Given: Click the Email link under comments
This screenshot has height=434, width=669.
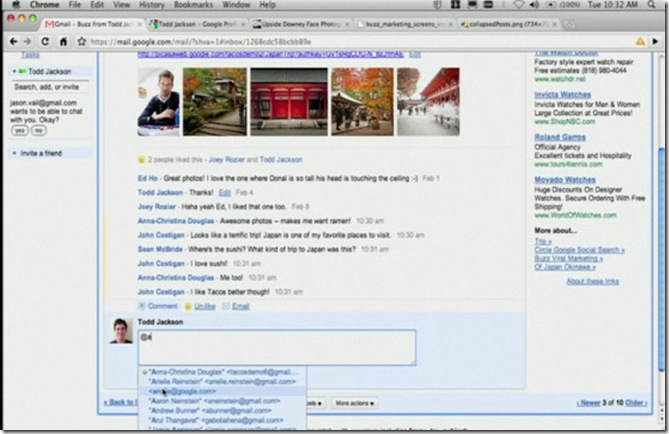Looking at the screenshot, I should point(241,306).
